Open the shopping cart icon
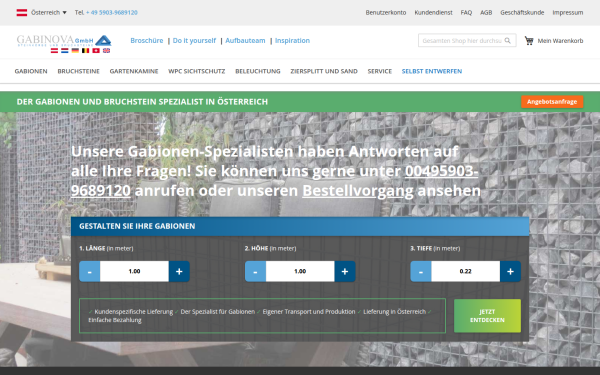This screenshot has width=600, height=375. pyautogui.click(x=529, y=41)
